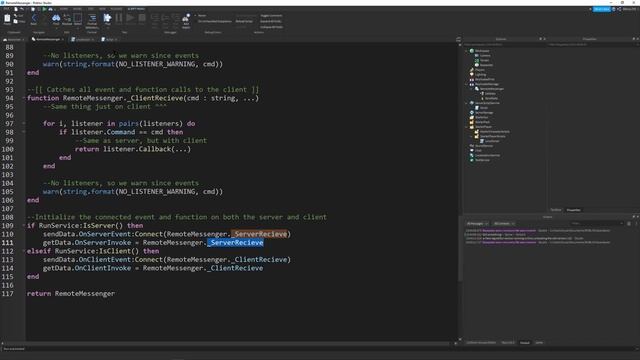This screenshot has height=360, width=640.
Task: Select the Baseplate item in Explorer
Action: point(486,65)
